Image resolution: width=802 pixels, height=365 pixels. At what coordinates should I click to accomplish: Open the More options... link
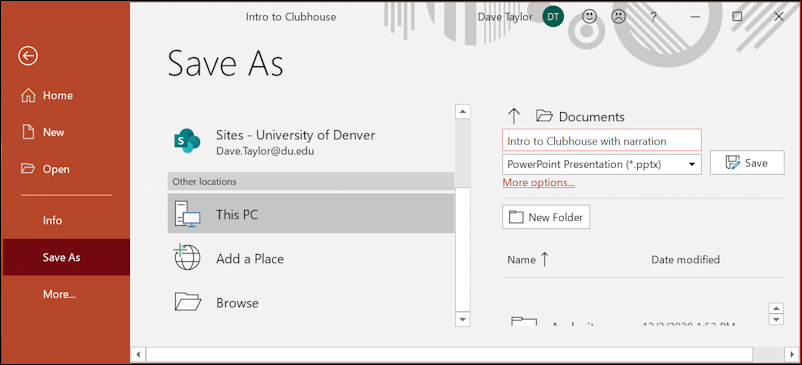(x=539, y=182)
